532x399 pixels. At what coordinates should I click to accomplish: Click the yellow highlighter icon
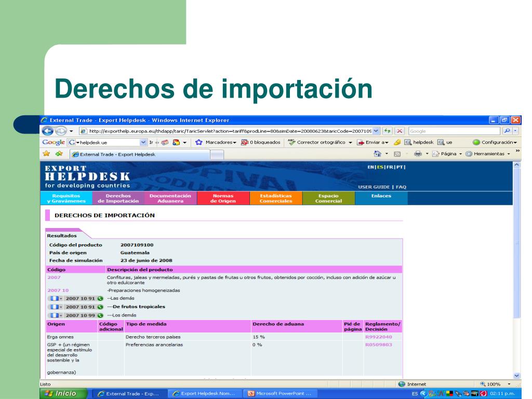pyautogui.click(x=397, y=142)
